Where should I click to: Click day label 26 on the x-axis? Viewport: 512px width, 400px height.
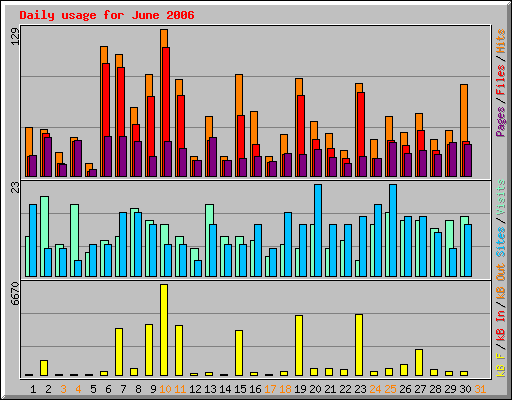click(x=405, y=389)
